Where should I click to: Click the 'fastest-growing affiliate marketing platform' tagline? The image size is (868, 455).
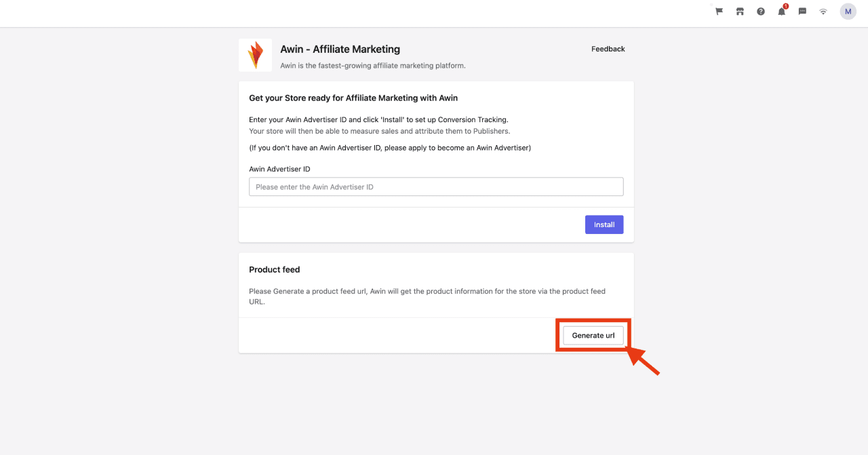[373, 66]
